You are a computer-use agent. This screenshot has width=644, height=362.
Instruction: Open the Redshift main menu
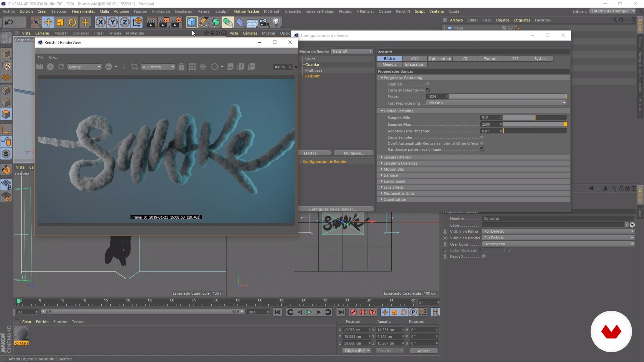pos(402,11)
